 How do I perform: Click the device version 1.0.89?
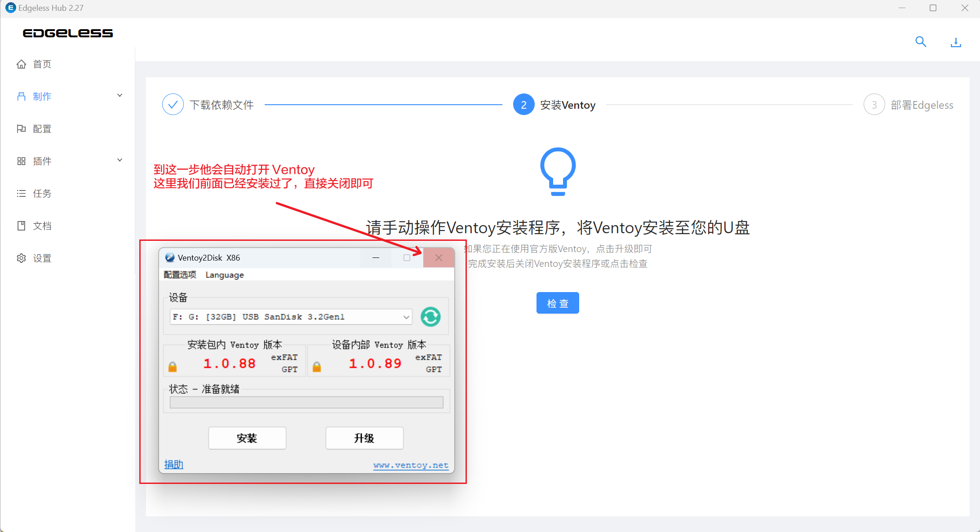point(375,363)
